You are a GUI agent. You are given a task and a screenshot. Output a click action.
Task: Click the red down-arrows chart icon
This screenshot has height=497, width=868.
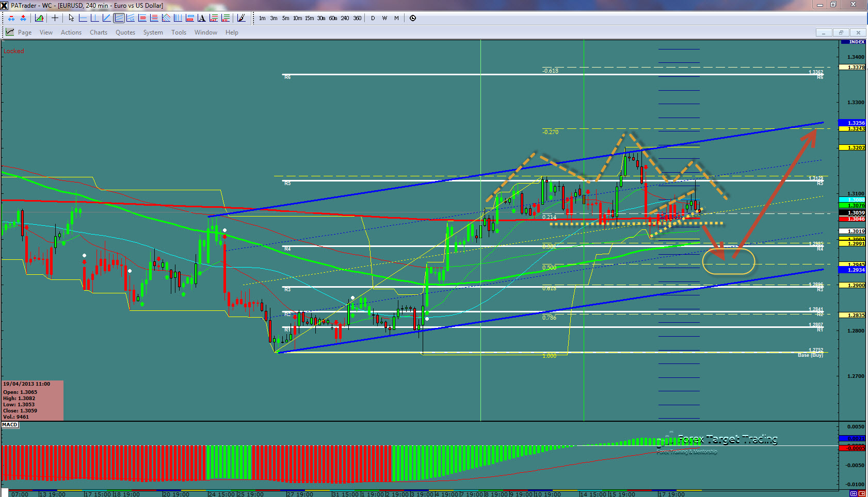click(x=11, y=18)
